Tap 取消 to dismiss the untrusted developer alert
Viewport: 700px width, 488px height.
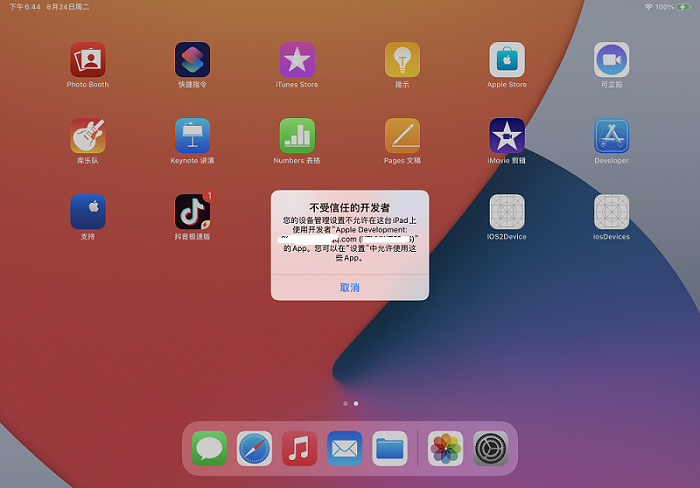(350, 288)
